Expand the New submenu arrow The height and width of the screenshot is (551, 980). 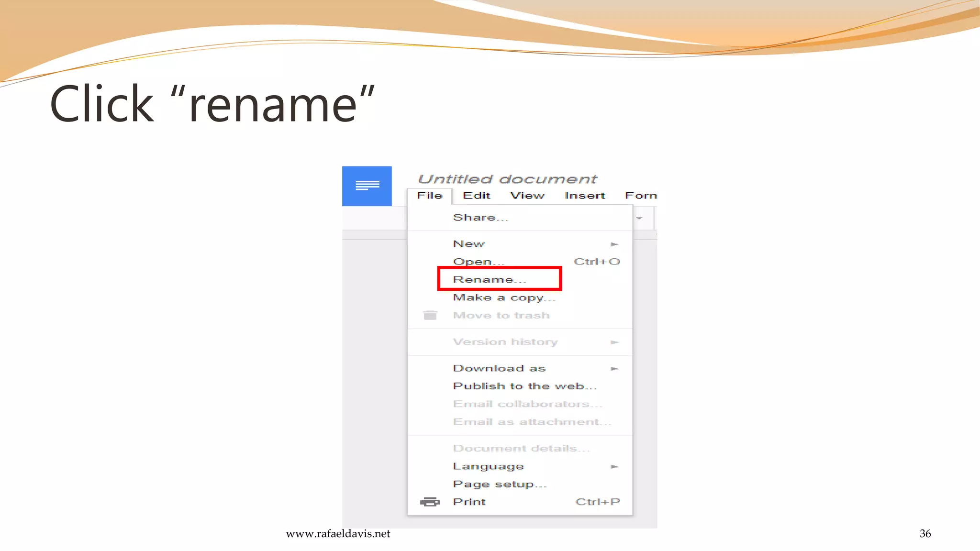[x=614, y=244]
